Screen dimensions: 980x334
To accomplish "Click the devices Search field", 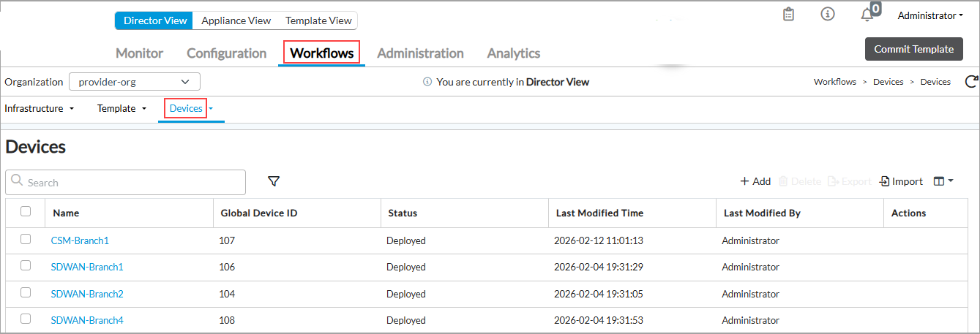I will [126, 183].
